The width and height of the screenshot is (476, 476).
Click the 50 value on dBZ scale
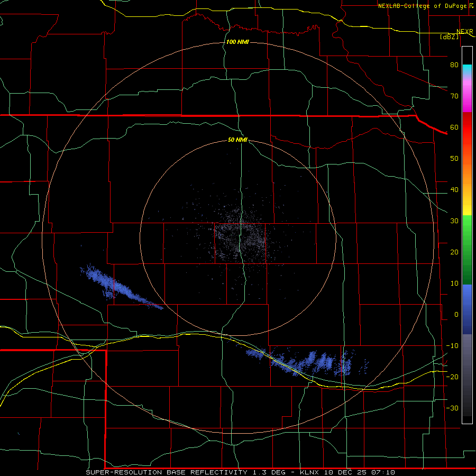coord(454,159)
